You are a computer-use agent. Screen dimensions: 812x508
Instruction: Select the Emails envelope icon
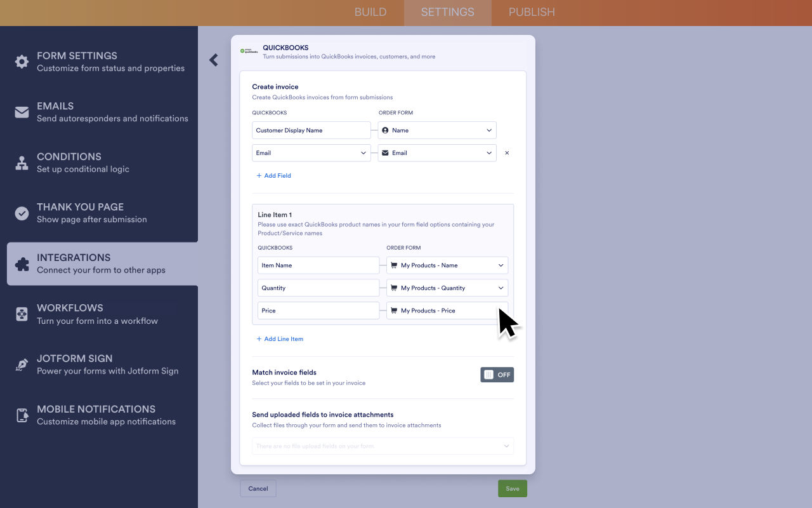(21, 112)
